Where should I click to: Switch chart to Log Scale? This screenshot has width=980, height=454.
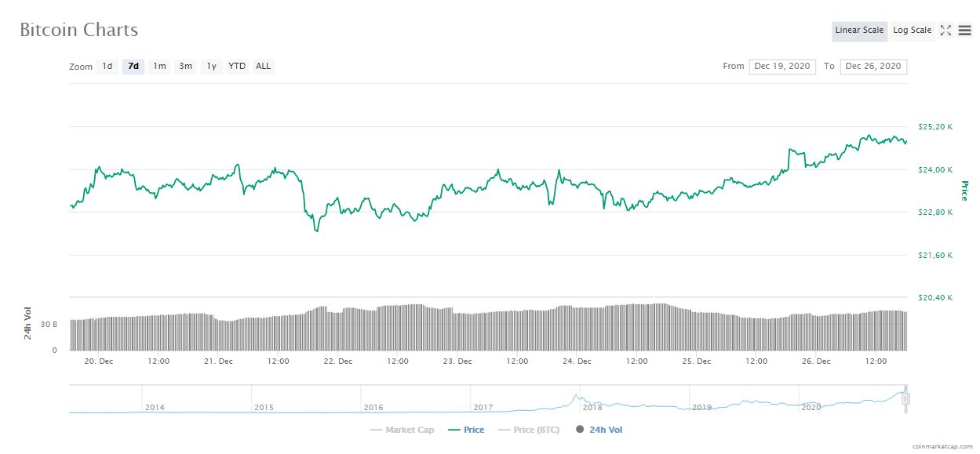[x=912, y=31]
